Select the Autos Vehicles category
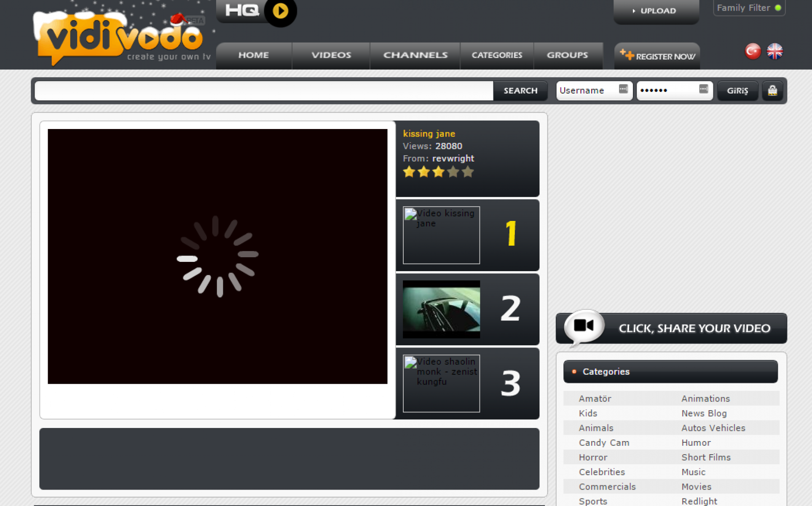Viewport: 812px width, 506px height. coord(713,428)
